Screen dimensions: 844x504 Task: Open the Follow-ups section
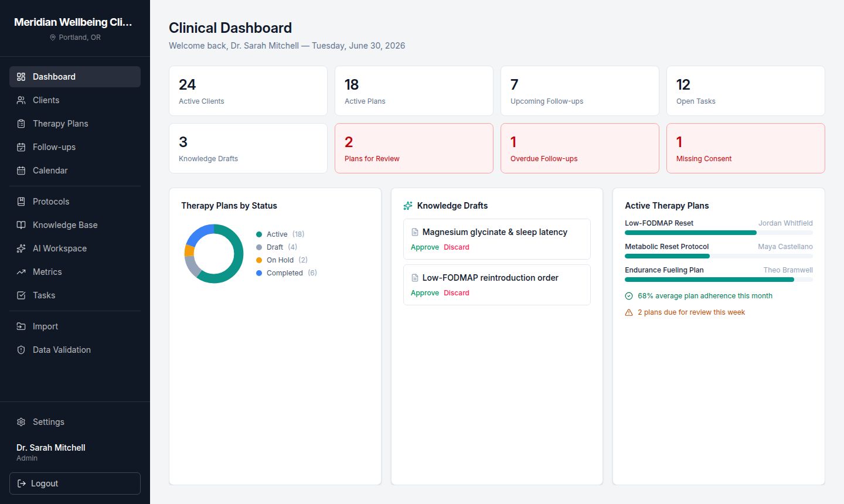coord(75,147)
